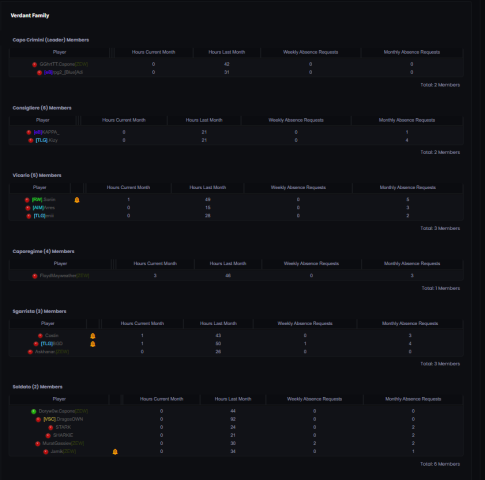Sort Soldato table by Monthly Absence Requests
This screenshot has width=485, height=480.
[x=413, y=399]
